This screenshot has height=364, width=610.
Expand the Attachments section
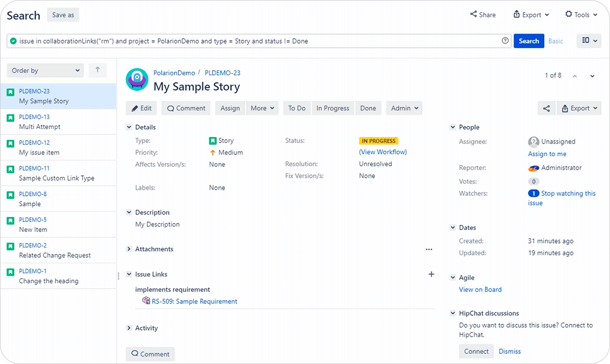[x=129, y=250]
